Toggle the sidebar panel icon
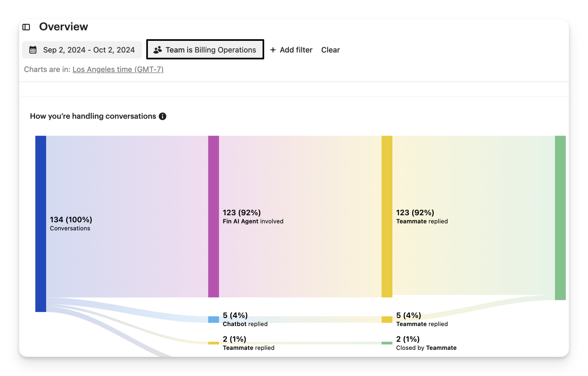Screen dimensions: 588x376 click(x=26, y=27)
